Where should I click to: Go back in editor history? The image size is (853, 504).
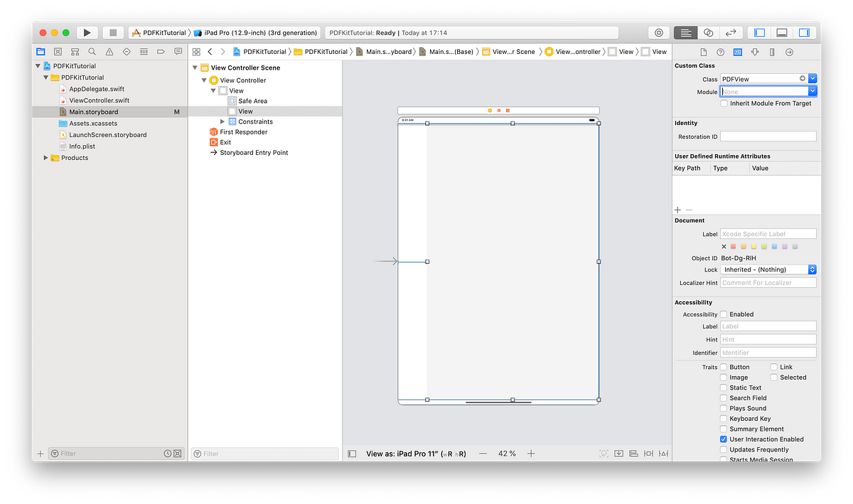tap(210, 52)
